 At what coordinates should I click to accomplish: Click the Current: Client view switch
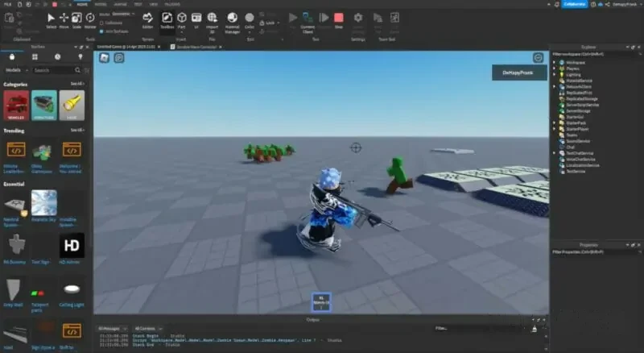coord(308,23)
